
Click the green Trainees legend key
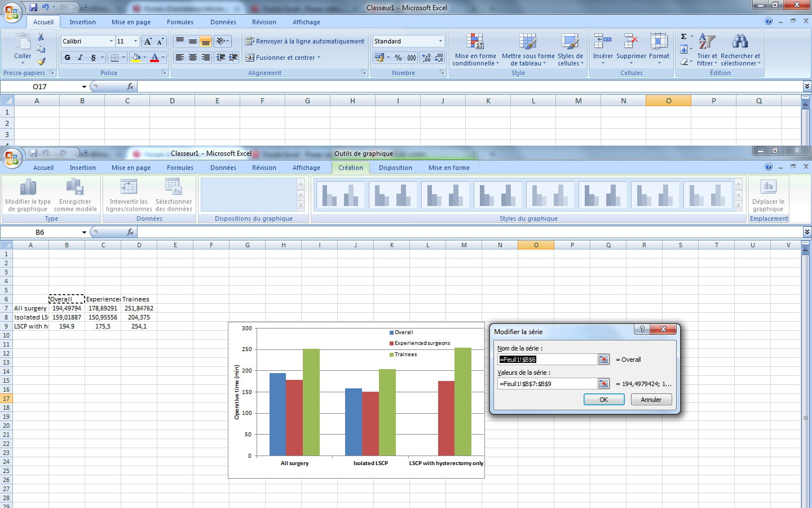(x=391, y=354)
